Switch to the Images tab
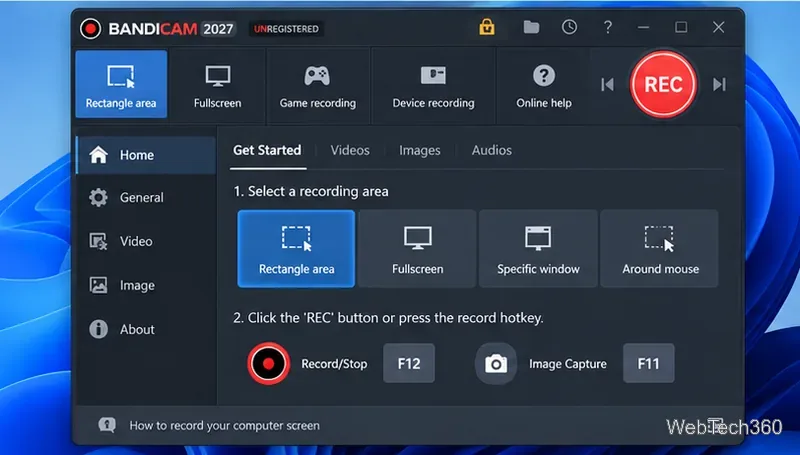This screenshot has height=455, width=800. 419,150
